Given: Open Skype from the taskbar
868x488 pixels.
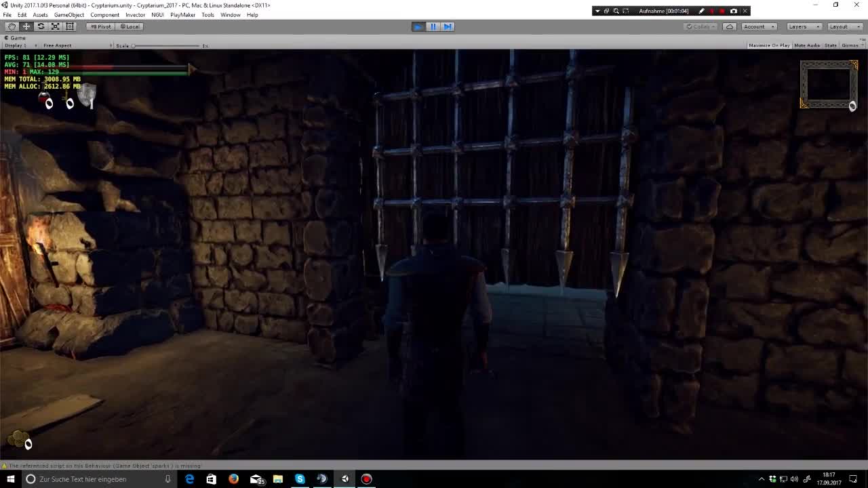Looking at the screenshot, I should (300, 479).
